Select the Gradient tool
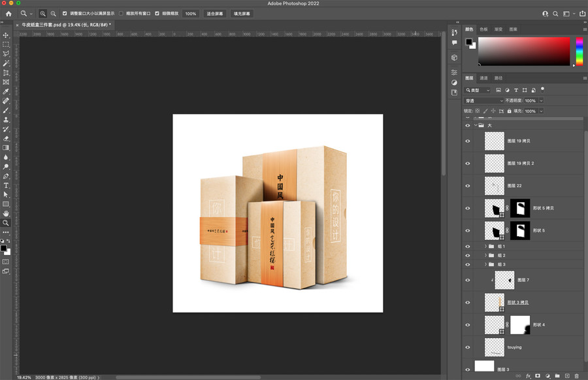The height and width of the screenshot is (380, 588). [6, 148]
